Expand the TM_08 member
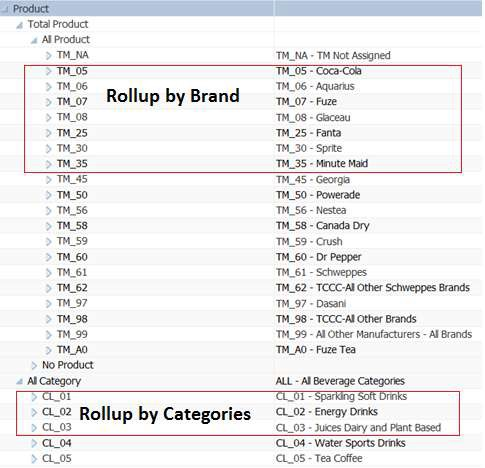 [49, 118]
